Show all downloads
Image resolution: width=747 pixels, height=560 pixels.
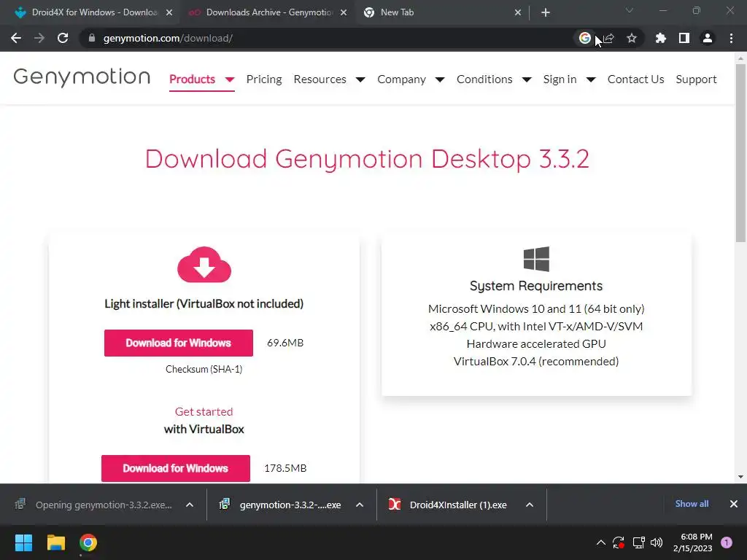692,504
